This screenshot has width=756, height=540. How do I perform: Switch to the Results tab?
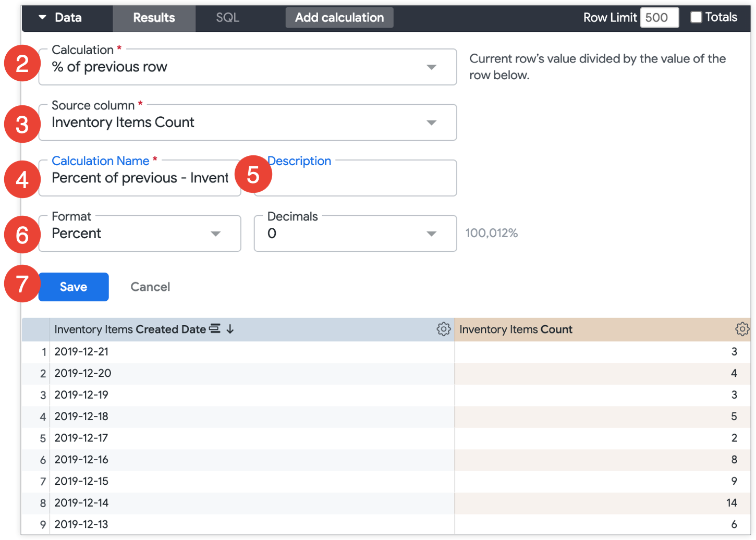[x=154, y=18]
